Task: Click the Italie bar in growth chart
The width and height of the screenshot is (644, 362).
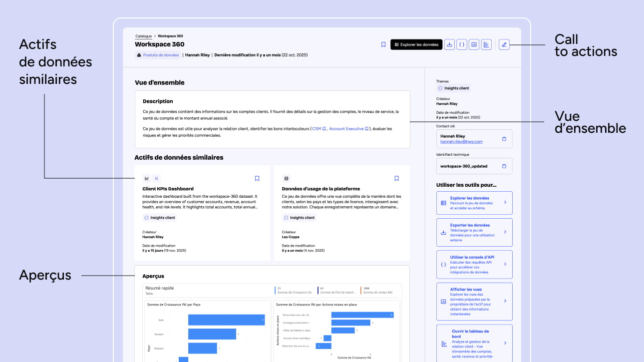Action: coord(226,320)
